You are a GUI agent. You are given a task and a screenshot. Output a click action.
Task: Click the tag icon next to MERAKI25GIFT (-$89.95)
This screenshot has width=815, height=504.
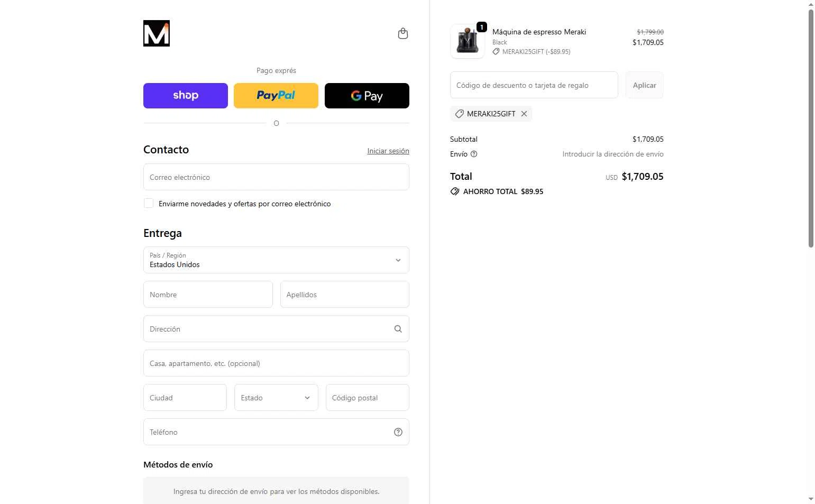[x=496, y=51]
